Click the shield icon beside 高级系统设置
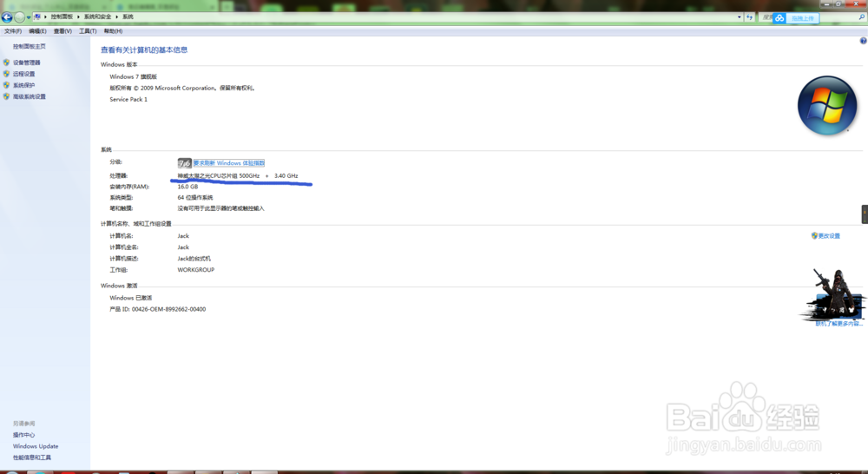Viewport: 868px width, 474px height. 6,96
